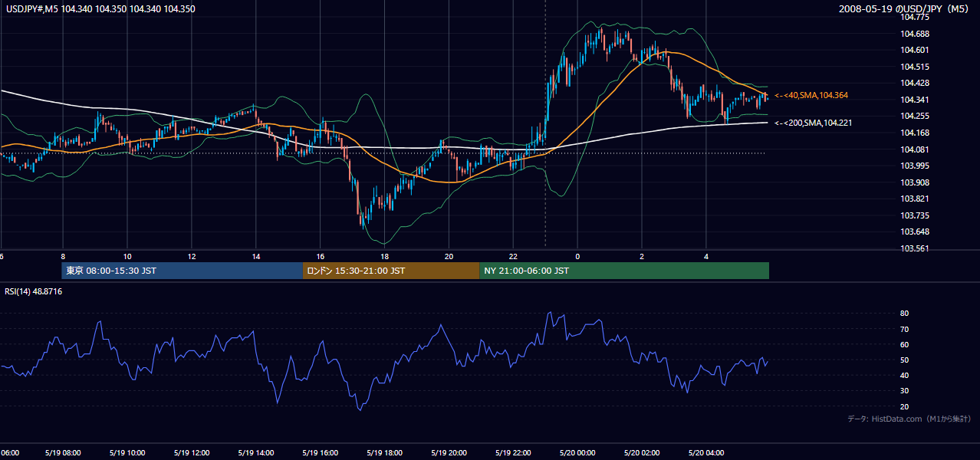Click the 5/19 18:00 time axis label
Viewport: 980px width, 460px height.
coord(385,452)
